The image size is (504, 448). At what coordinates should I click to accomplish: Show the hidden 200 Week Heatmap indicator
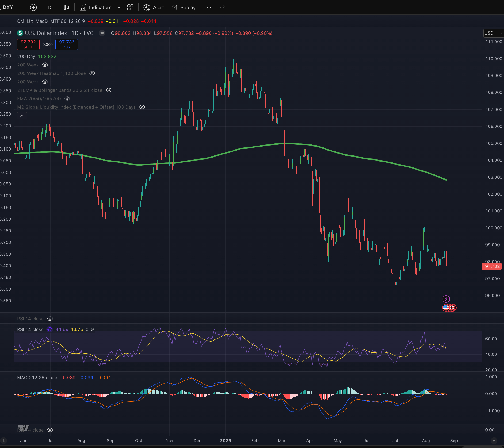pos(92,73)
